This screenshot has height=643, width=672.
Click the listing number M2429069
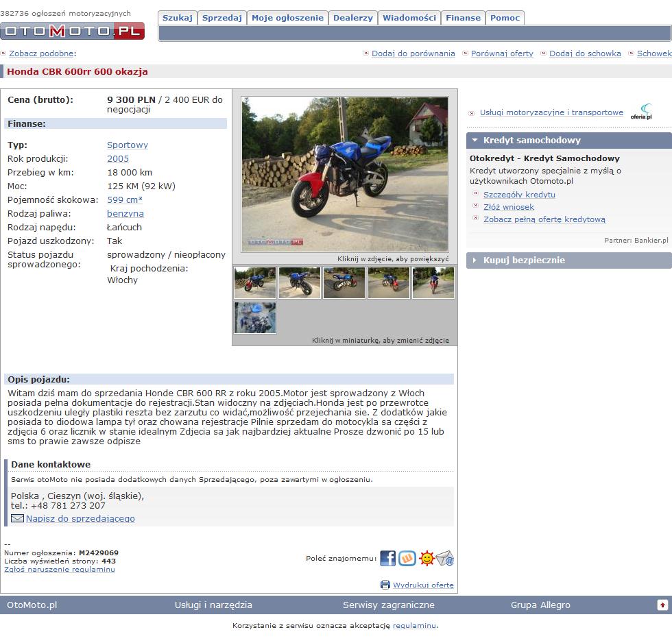[99, 553]
